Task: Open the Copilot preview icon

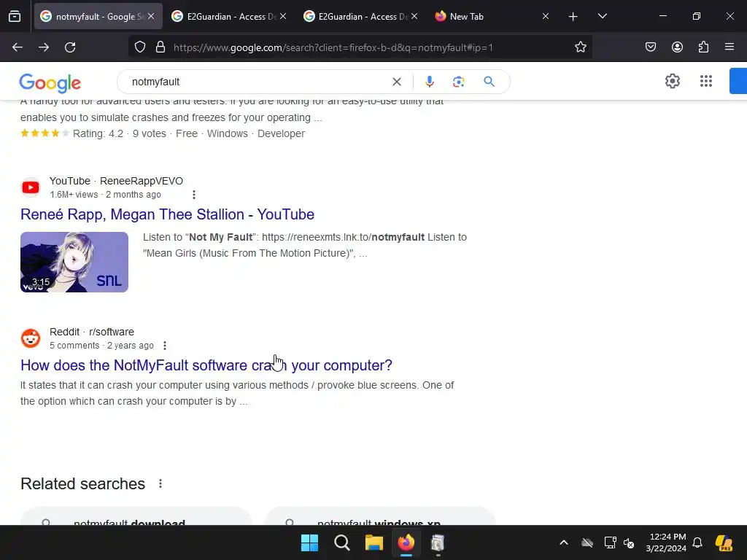Action: [x=724, y=542]
